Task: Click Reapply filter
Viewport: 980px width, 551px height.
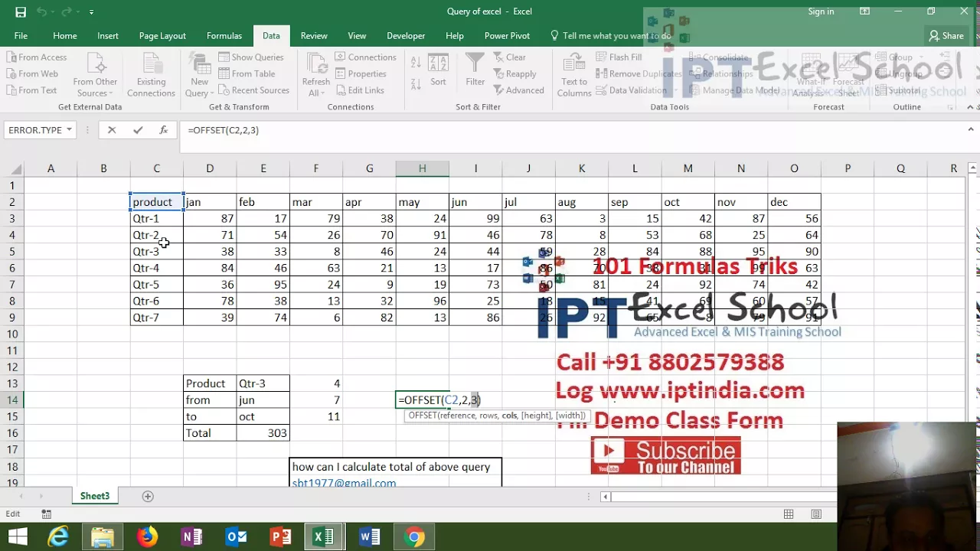Action: (x=514, y=74)
